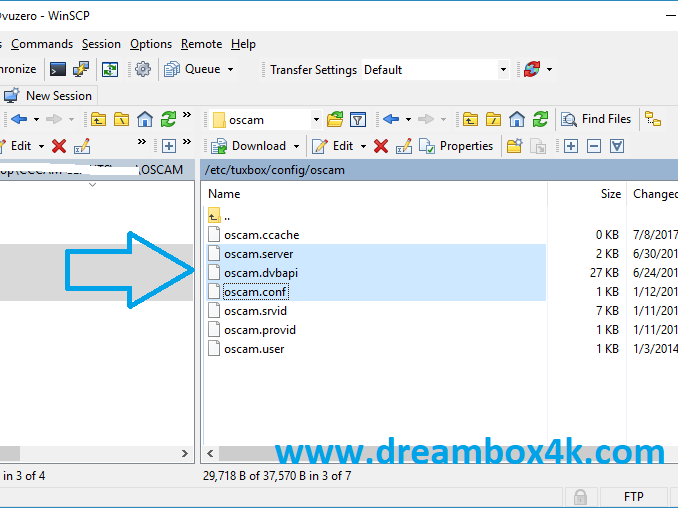This screenshot has width=678, height=508.
Task: Go to local parent directory
Action: point(99,119)
